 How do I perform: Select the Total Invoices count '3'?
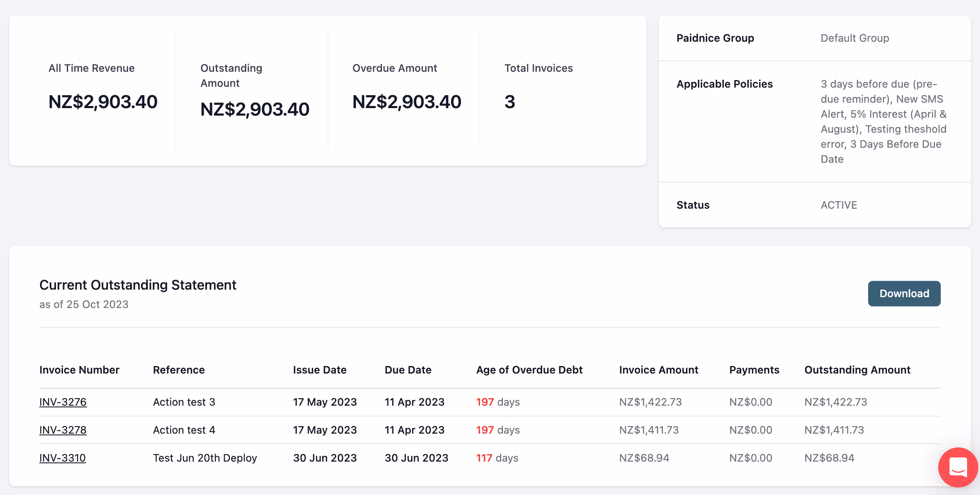click(510, 102)
